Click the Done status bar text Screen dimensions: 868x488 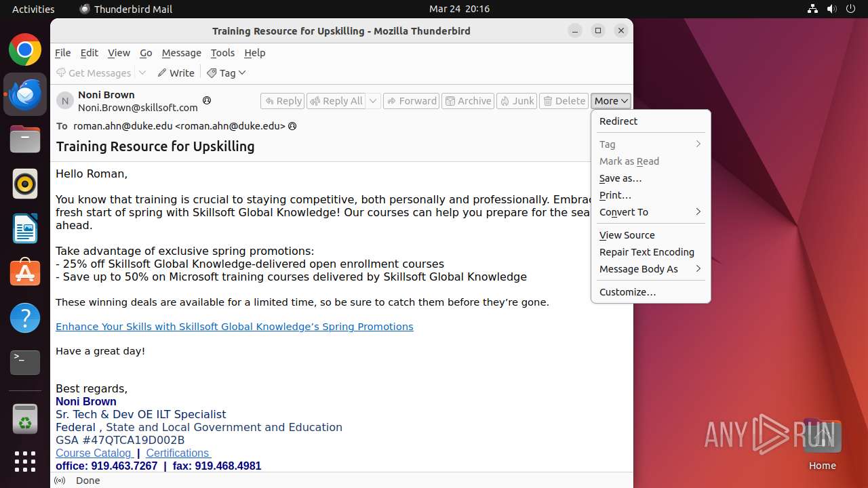point(88,481)
